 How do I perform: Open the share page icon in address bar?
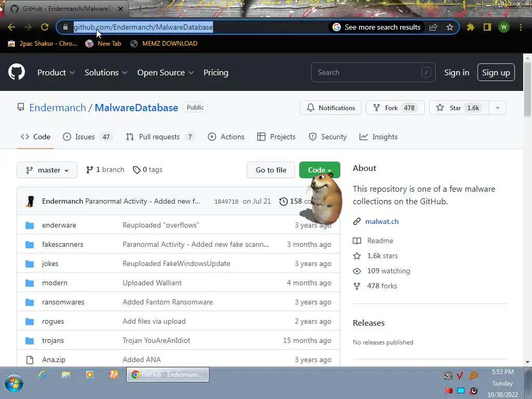(433, 27)
